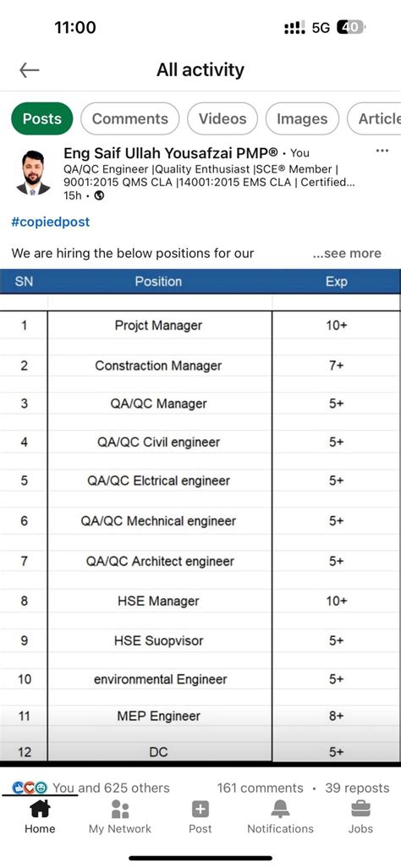401x868 pixels.
Task: Select the Comments filter chip
Action: click(130, 118)
